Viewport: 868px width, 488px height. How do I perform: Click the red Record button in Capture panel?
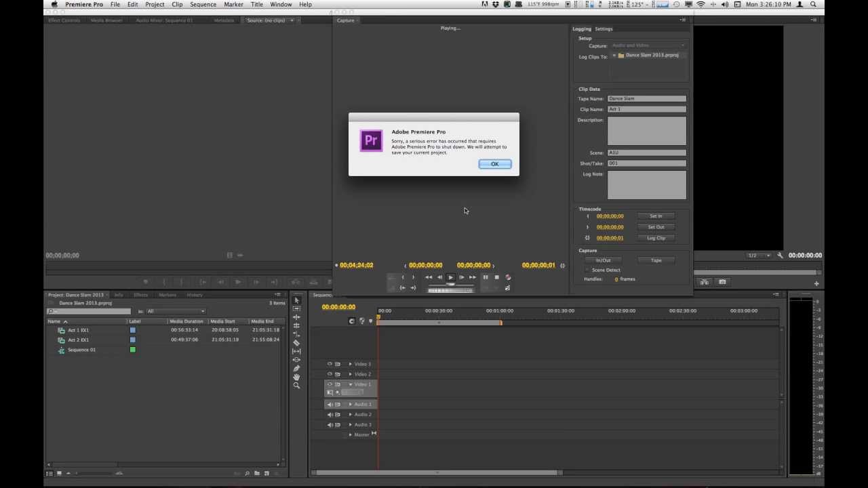[x=508, y=277]
